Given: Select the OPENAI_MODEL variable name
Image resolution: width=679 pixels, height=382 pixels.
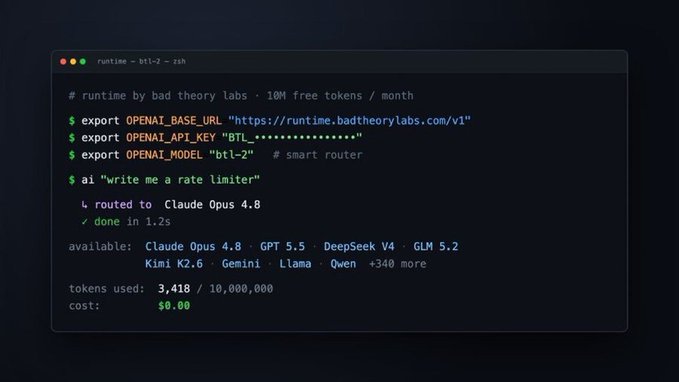Looking at the screenshot, I should pos(164,155).
